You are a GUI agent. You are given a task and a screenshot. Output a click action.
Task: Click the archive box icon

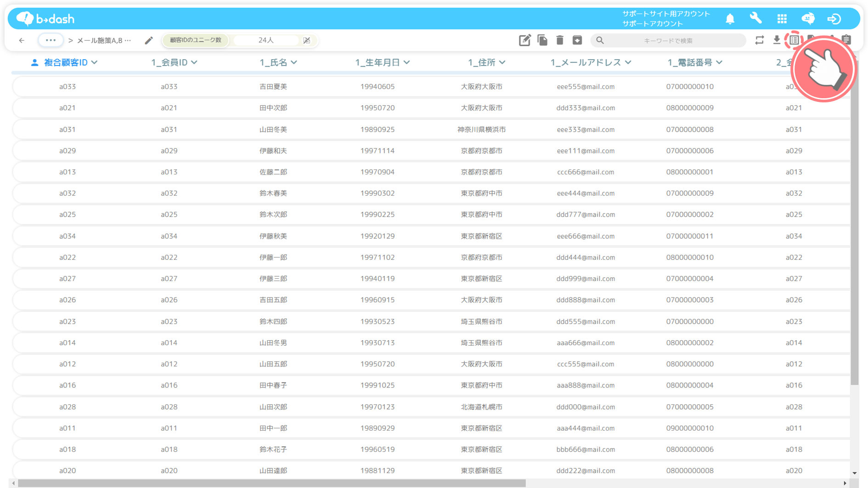coord(577,40)
